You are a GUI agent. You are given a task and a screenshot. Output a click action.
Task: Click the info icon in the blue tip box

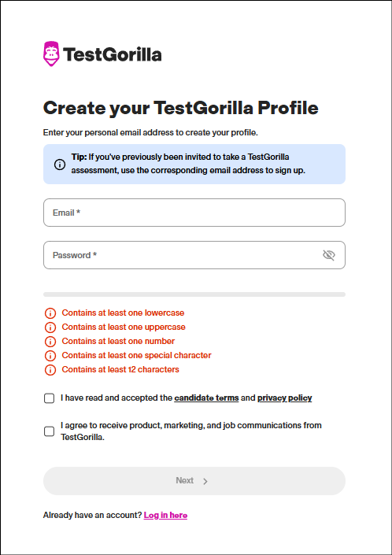click(60, 165)
